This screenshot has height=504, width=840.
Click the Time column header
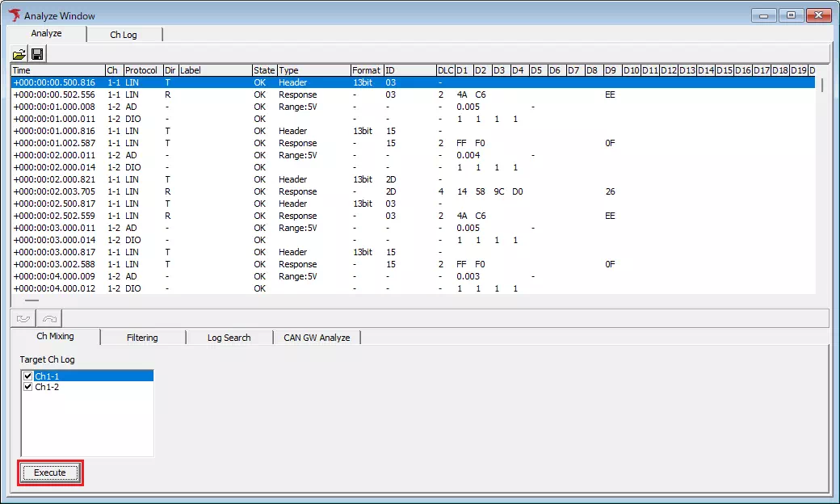(x=57, y=70)
